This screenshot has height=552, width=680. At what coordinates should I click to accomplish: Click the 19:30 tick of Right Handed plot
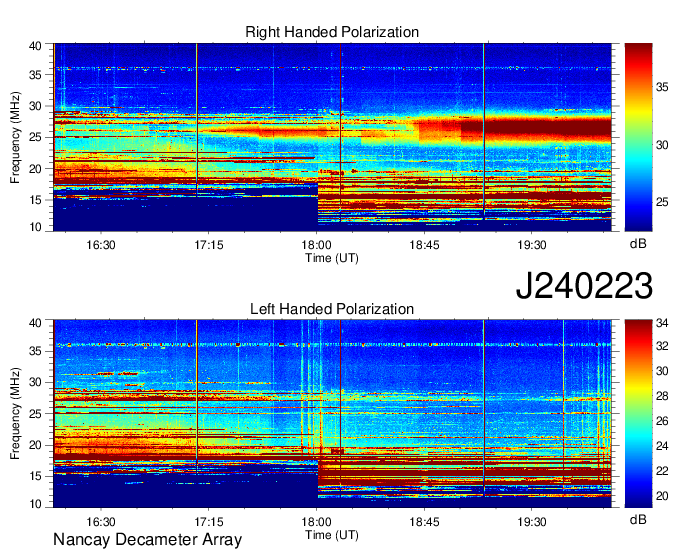(532, 245)
